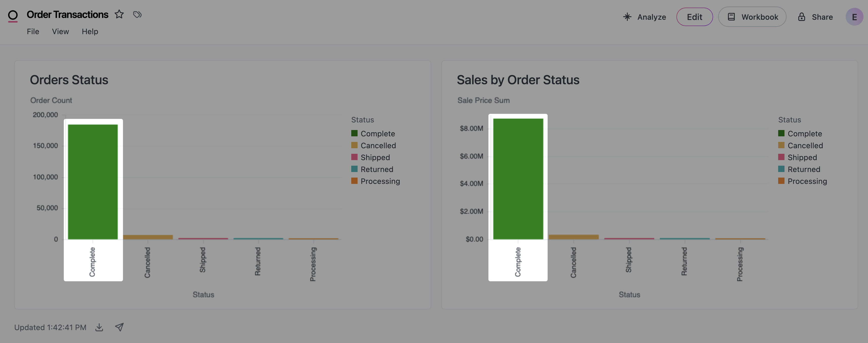This screenshot has height=343, width=868.
Task: Toggle Cancelled in Orders Status legend
Action: tap(378, 145)
